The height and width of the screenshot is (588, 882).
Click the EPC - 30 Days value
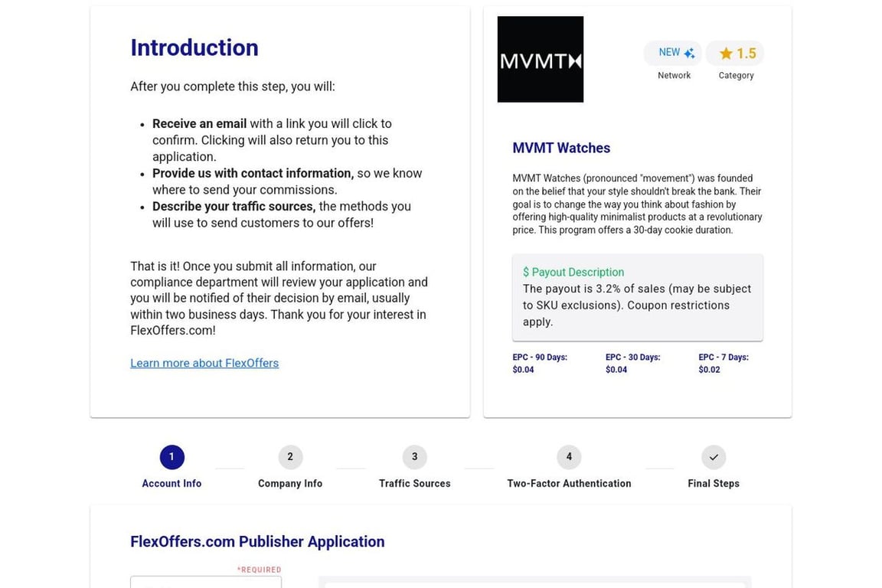click(x=616, y=370)
